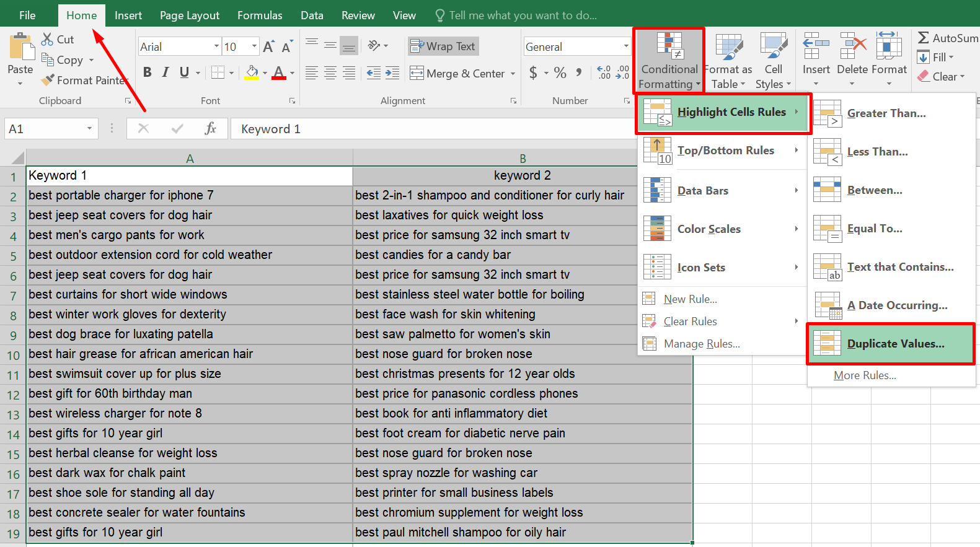
Task: Increase decimal places
Action: pos(604,73)
